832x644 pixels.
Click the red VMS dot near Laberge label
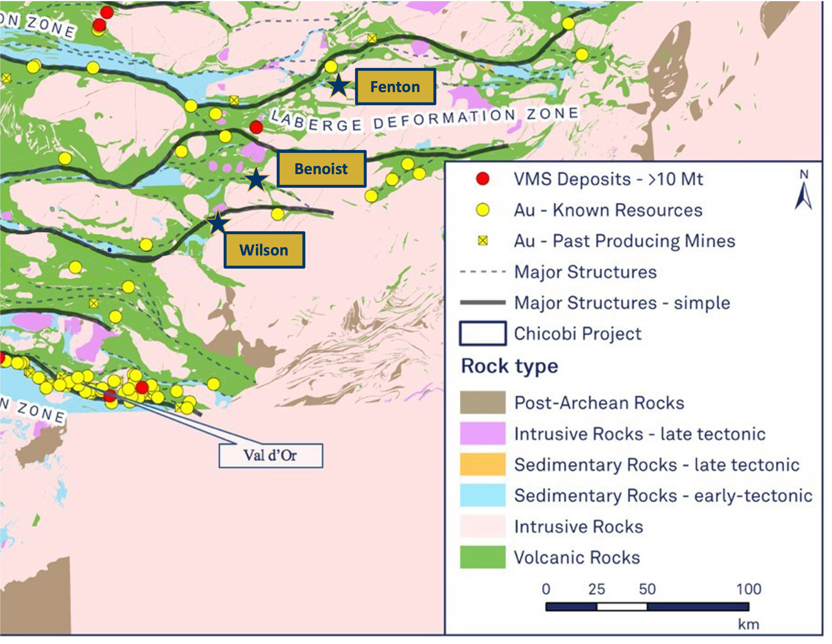[x=256, y=127]
